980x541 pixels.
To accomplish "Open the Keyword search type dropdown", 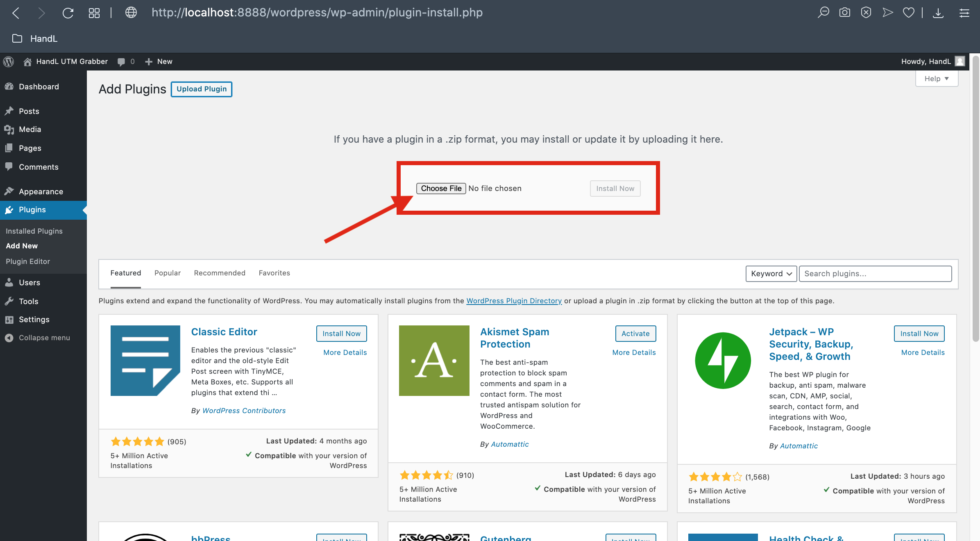I will point(771,274).
